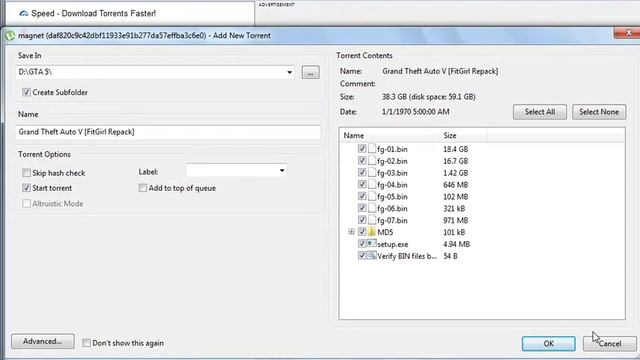
Task: Click the fg-04.bin file icon
Action: coord(372,184)
